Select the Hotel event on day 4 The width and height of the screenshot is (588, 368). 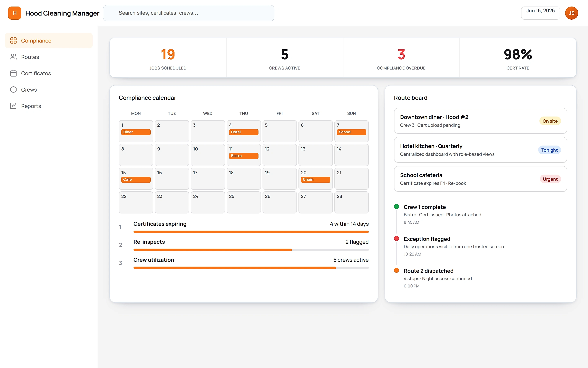[x=244, y=132]
